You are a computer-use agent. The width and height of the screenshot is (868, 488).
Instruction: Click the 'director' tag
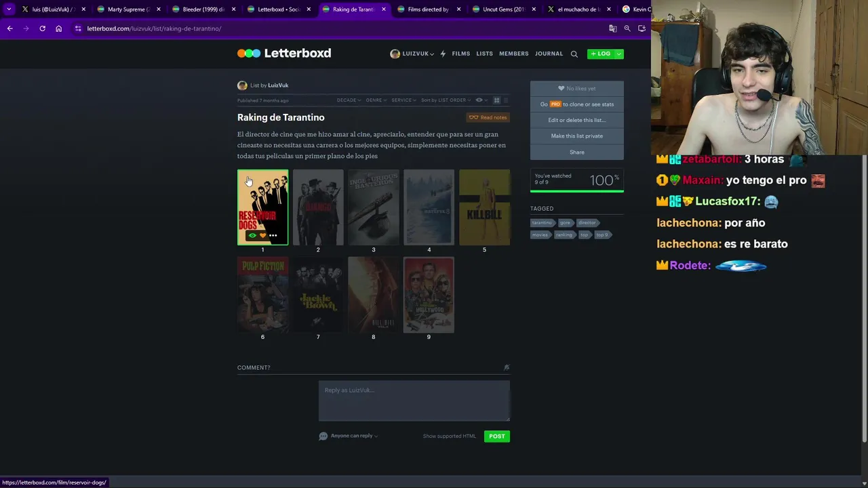tap(587, 223)
